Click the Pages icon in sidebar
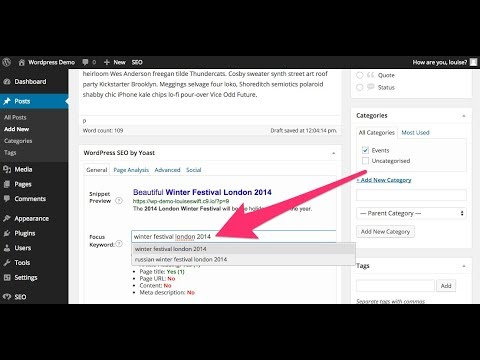Image resolution: width=480 pixels, height=360 pixels. pyautogui.click(x=7, y=184)
